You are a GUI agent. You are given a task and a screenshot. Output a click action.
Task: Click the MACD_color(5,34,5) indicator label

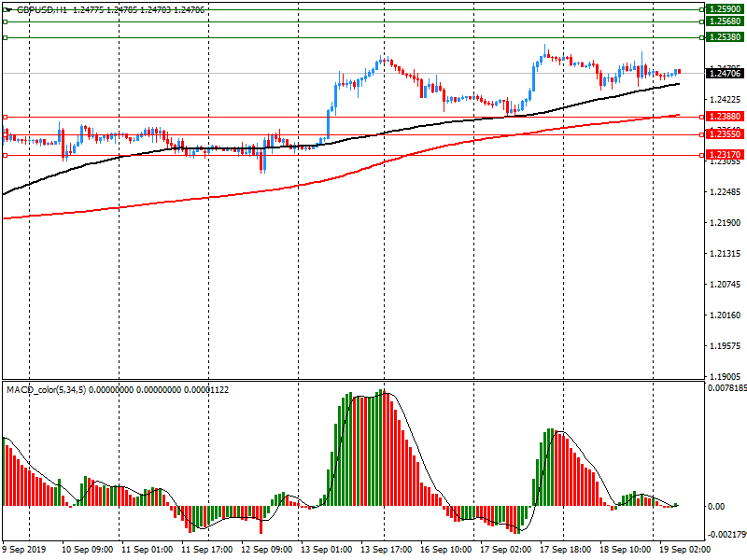(x=46, y=390)
